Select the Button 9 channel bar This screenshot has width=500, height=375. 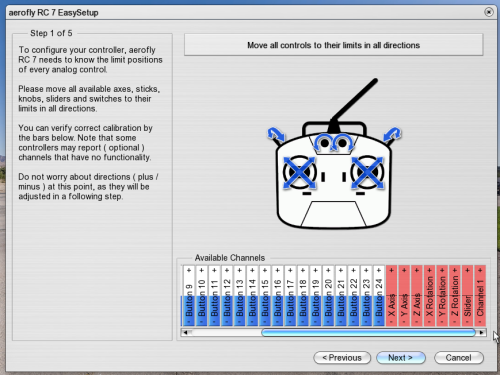tap(189, 296)
